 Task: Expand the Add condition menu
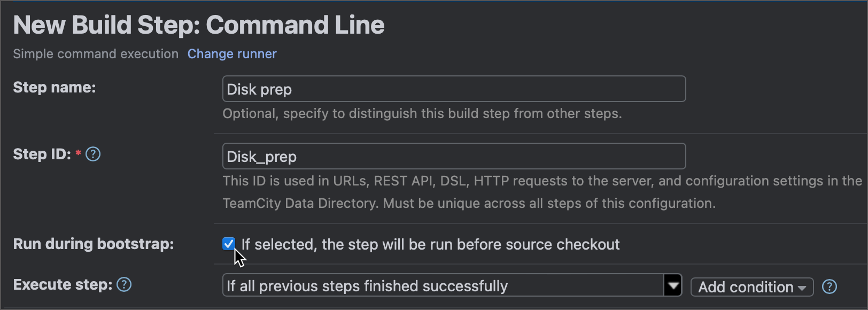751,287
